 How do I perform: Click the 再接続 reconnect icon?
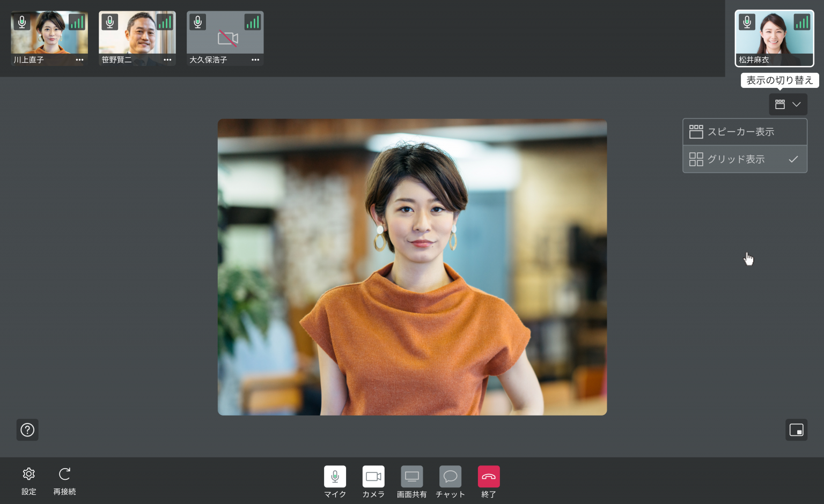click(x=64, y=474)
